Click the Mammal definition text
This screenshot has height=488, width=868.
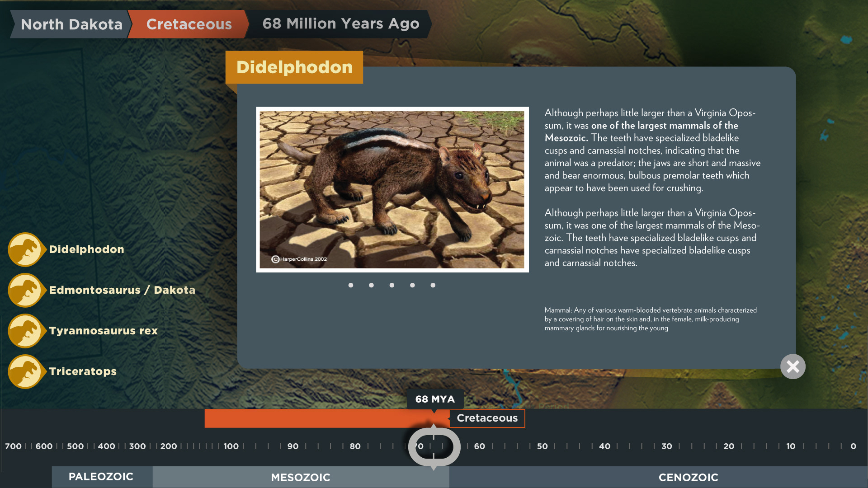pyautogui.click(x=651, y=319)
